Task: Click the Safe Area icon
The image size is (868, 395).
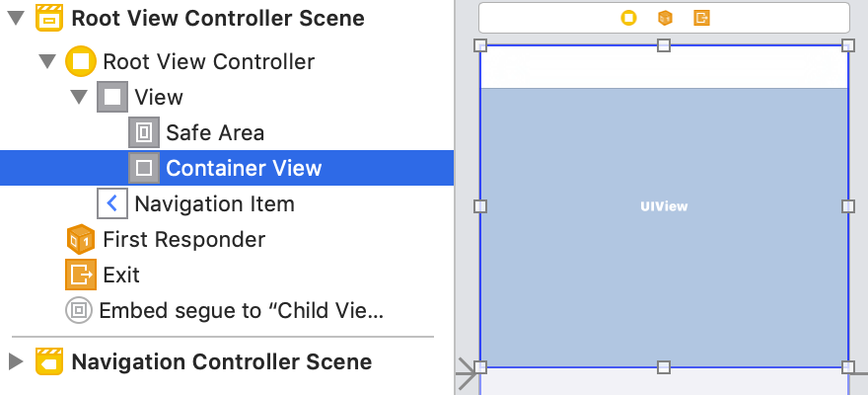Action: coord(144,132)
